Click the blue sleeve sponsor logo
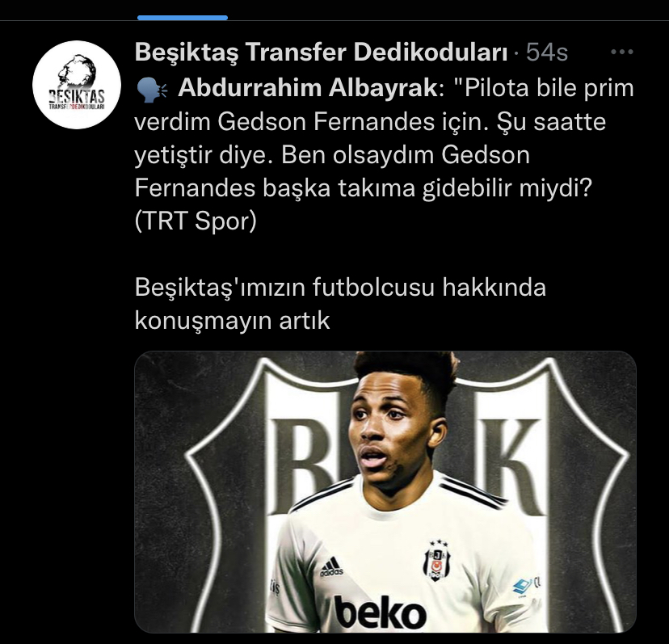The width and height of the screenshot is (669, 644). point(522,587)
